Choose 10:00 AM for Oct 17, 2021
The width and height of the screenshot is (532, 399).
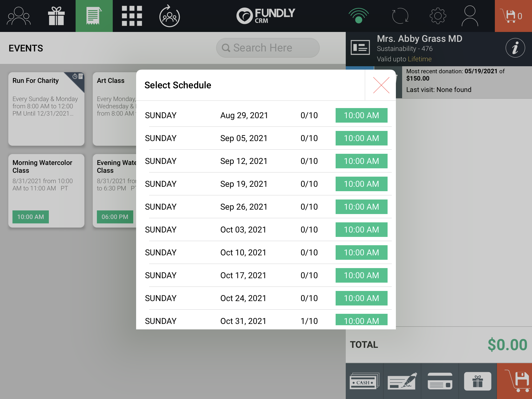tap(361, 275)
